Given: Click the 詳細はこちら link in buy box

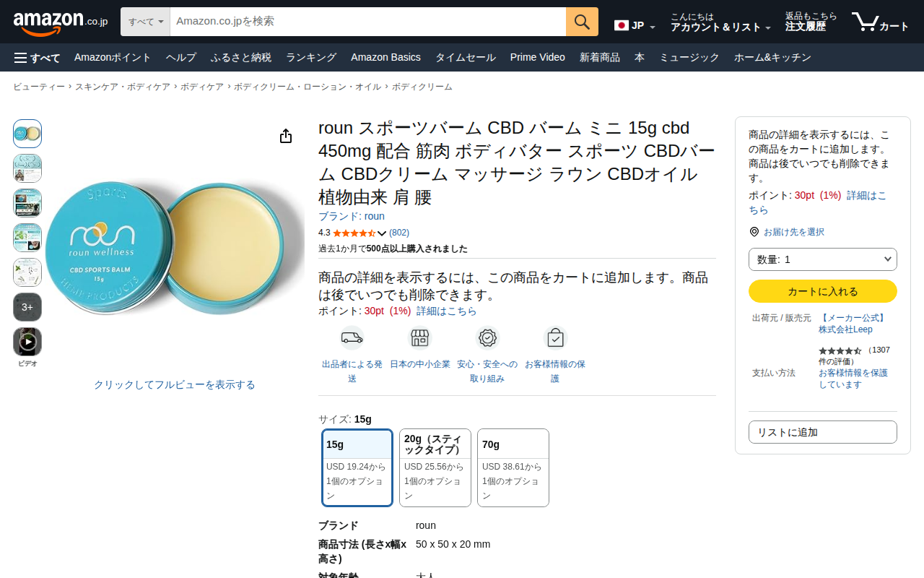Looking at the screenshot, I should [x=818, y=202].
